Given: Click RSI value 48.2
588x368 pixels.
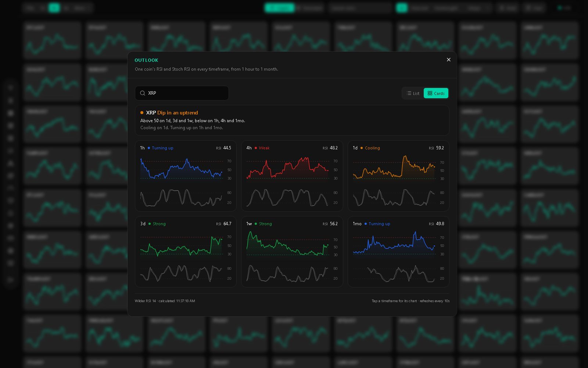Looking at the screenshot, I should (334, 148).
